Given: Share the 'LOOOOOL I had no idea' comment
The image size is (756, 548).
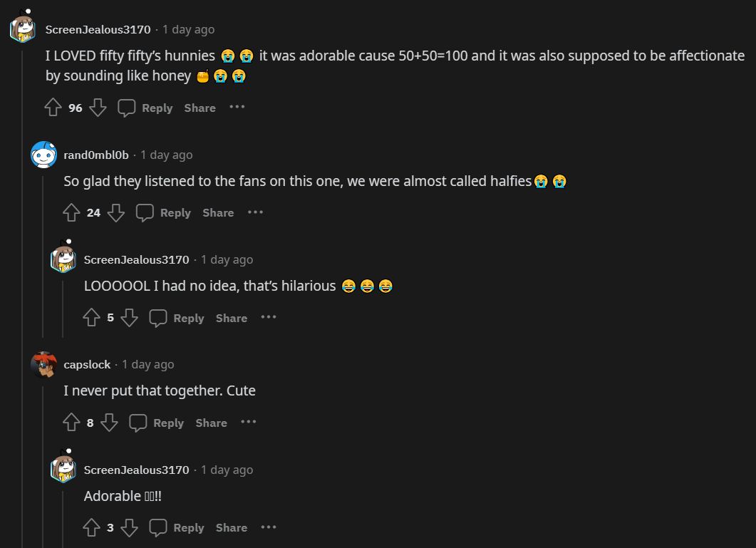Looking at the screenshot, I should pyautogui.click(x=232, y=318).
